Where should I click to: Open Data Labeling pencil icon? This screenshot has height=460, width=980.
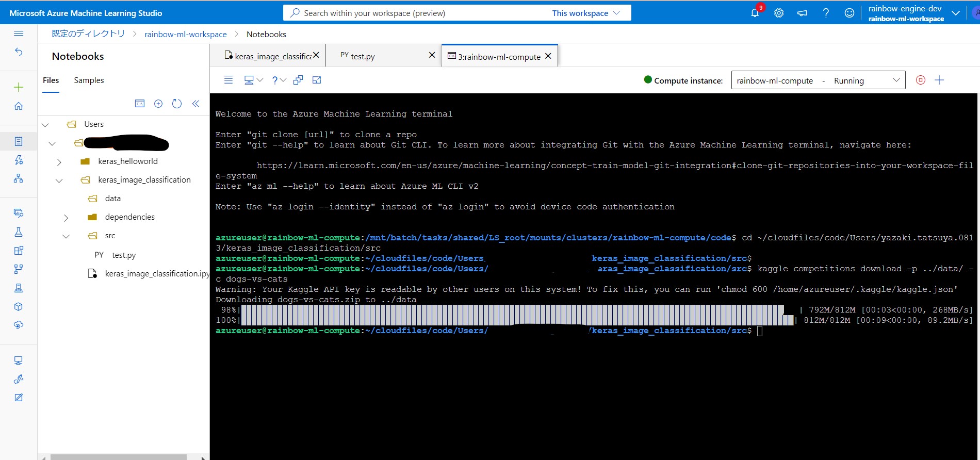(x=19, y=398)
